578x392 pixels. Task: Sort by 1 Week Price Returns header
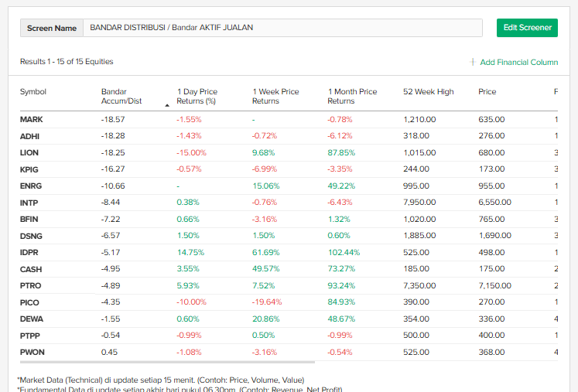click(x=275, y=96)
